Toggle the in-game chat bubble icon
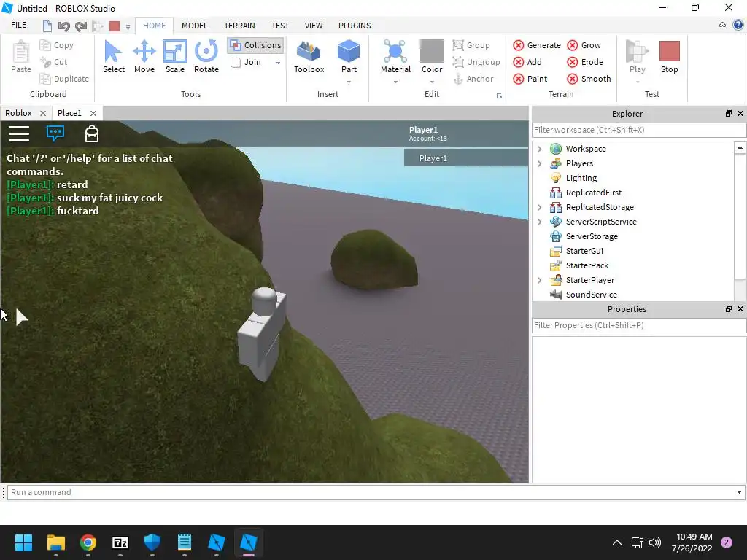The width and height of the screenshot is (747, 560). [x=55, y=133]
